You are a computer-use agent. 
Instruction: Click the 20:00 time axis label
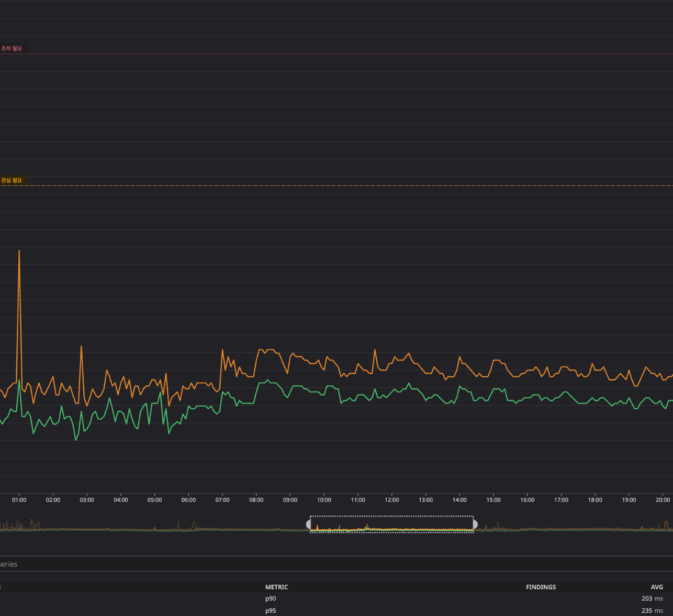[662, 500]
